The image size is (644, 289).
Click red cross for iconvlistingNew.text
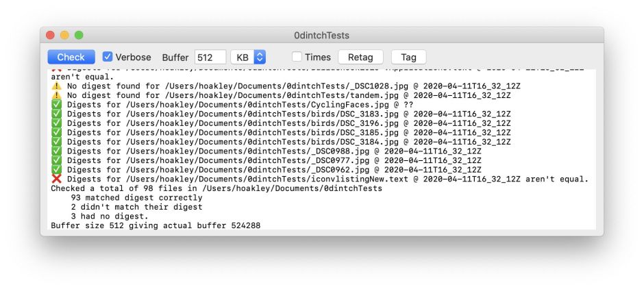click(57, 179)
